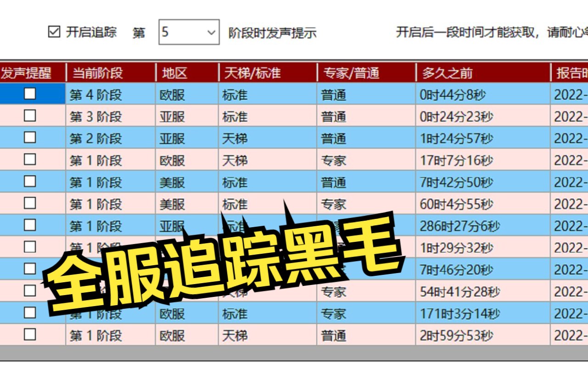Click the 286时27分6秒 cell
Screen dimensions: 588x374
(x=483, y=226)
